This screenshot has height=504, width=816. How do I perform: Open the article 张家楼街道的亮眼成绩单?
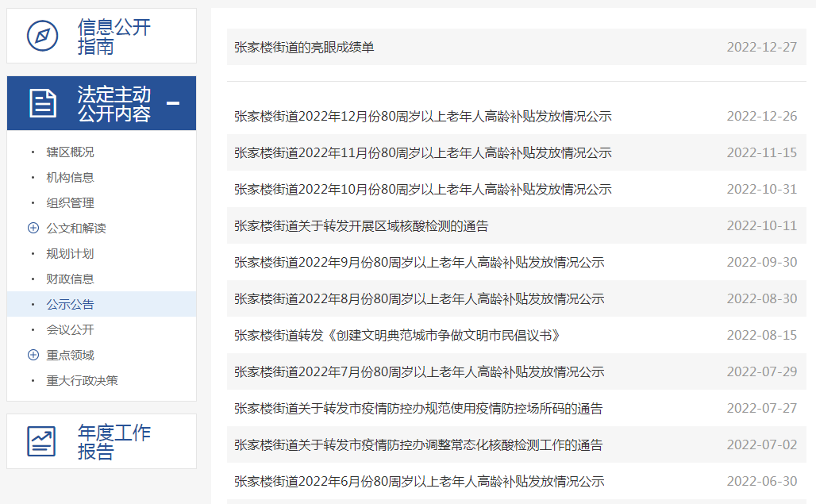pos(304,48)
